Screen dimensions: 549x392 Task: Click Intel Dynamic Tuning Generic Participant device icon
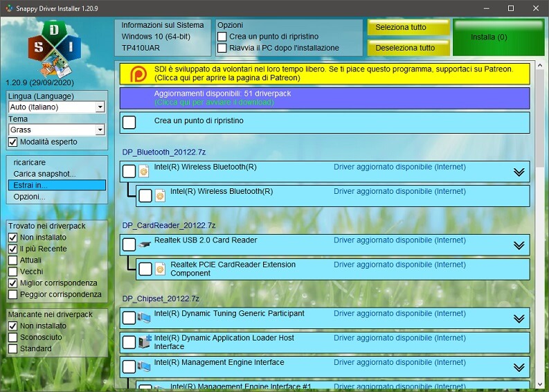click(144, 318)
